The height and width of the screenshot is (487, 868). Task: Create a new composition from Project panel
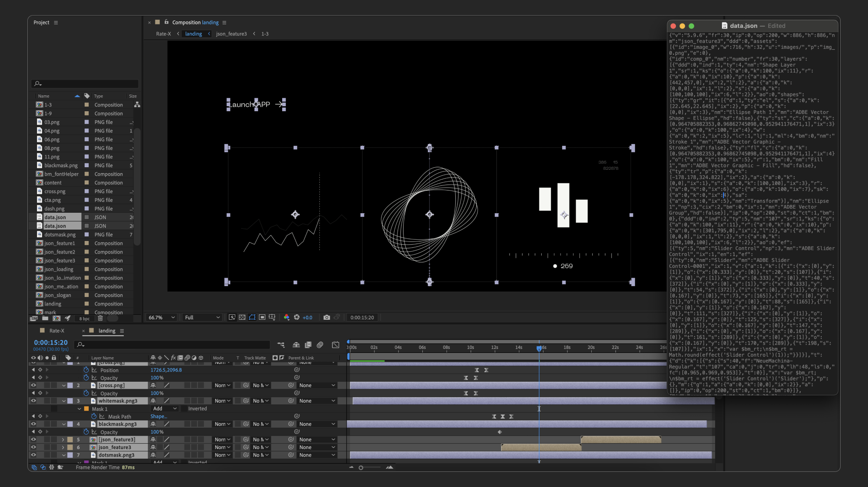56,318
